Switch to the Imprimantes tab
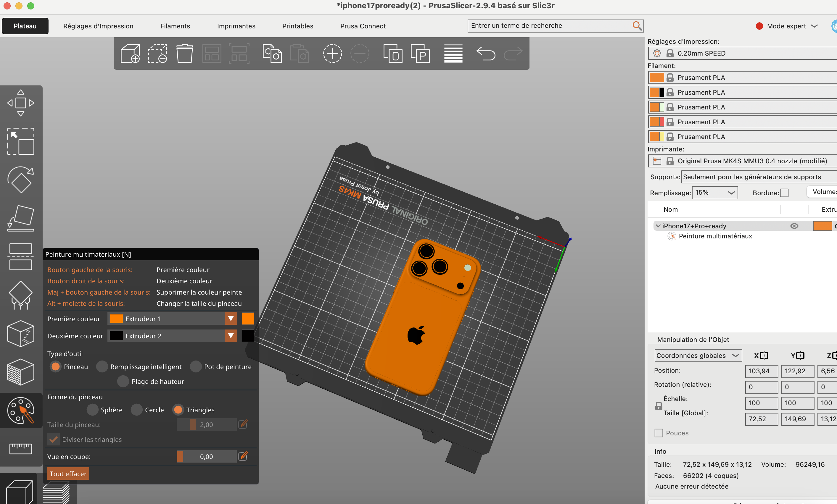The width and height of the screenshot is (837, 504). coord(236,26)
